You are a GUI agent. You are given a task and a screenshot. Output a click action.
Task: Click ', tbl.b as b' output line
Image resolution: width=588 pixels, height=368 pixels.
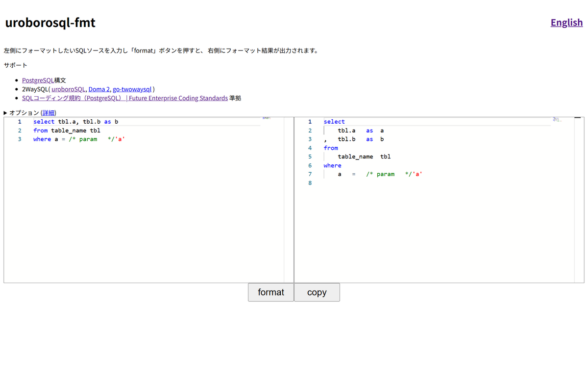(x=354, y=139)
